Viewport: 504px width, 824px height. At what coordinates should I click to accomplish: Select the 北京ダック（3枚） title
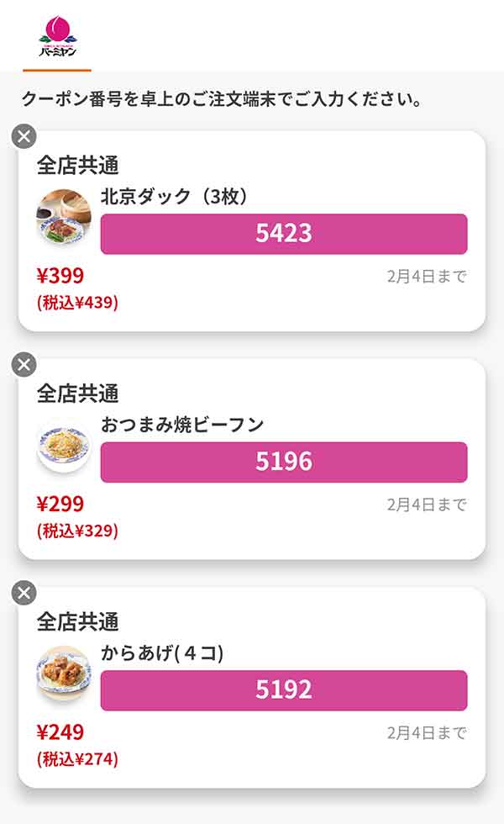173,196
